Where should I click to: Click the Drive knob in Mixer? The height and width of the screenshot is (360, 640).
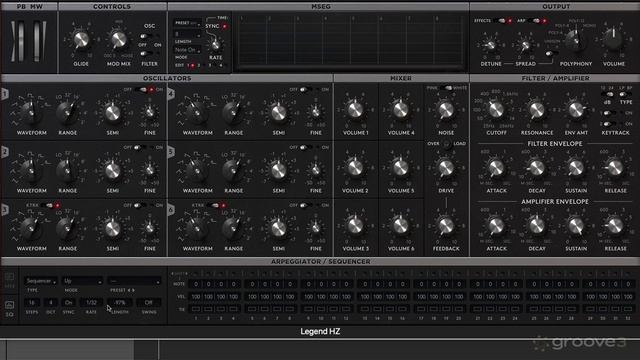pos(446,167)
